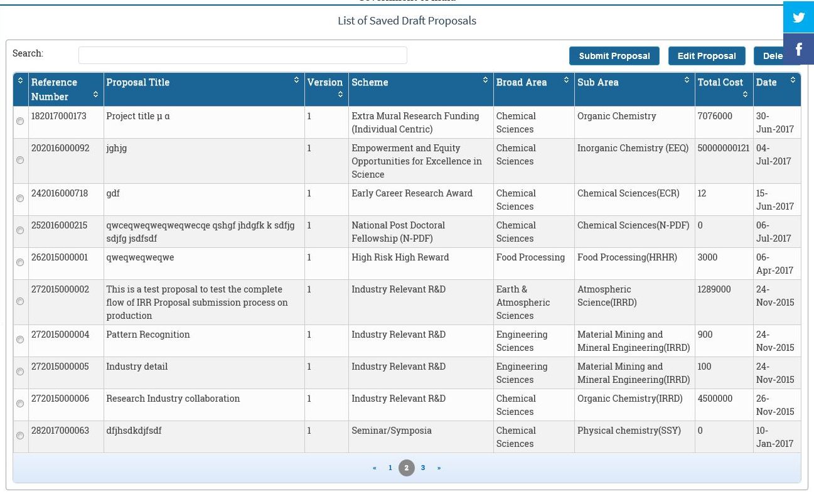Go to page 1 of results
This screenshot has height=504, width=814.
point(390,468)
